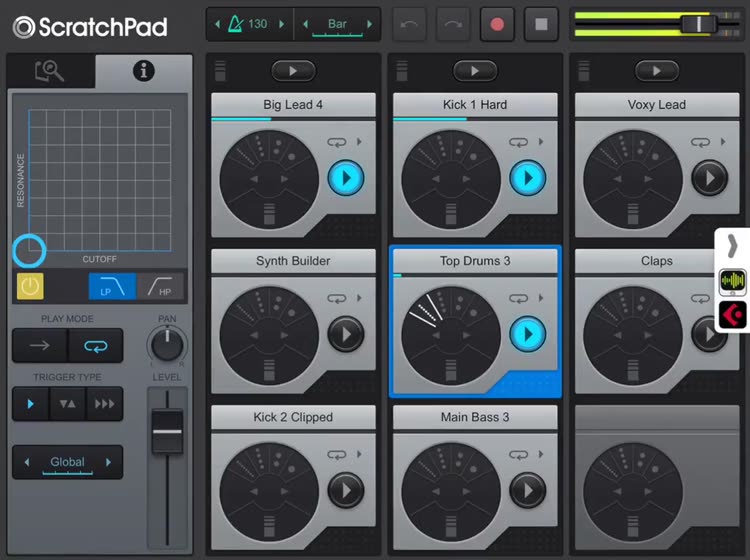
Task: Toggle loop icon on Main Bass 3
Action: 518,454
